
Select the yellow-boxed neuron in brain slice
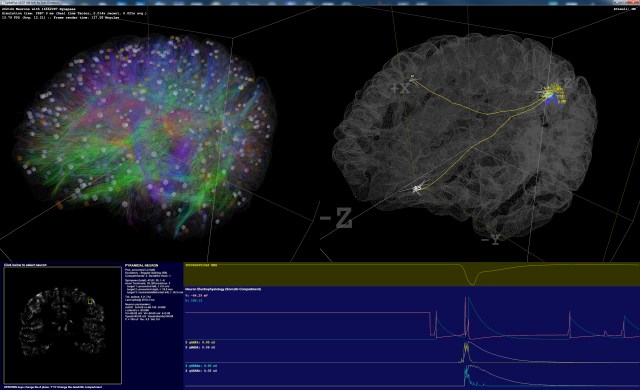click(x=91, y=301)
